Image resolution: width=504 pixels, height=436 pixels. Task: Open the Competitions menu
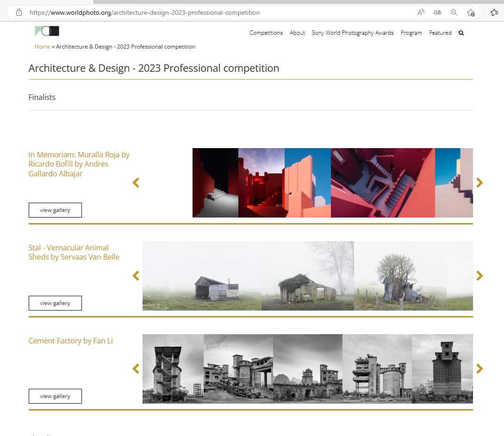click(x=266, y=33)
